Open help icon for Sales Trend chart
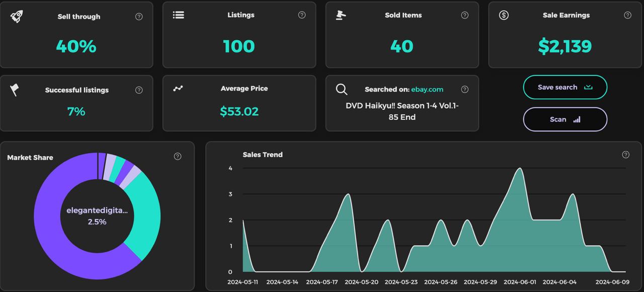The width and height of the screenshot is (644, 292). (626, 155)
